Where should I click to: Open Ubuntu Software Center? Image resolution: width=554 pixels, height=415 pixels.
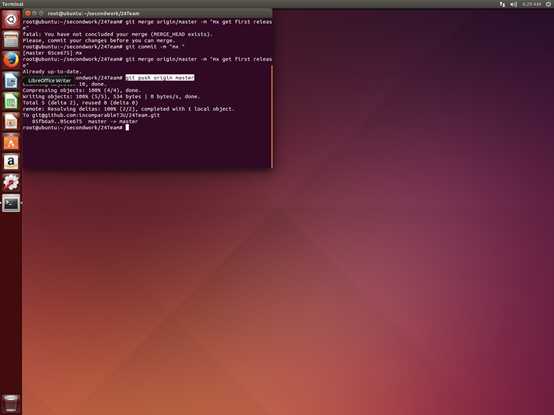[11, 142]
